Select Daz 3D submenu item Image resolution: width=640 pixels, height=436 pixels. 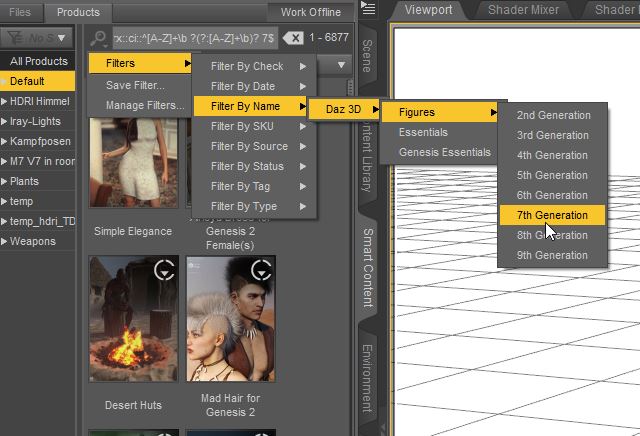[344, 109]
